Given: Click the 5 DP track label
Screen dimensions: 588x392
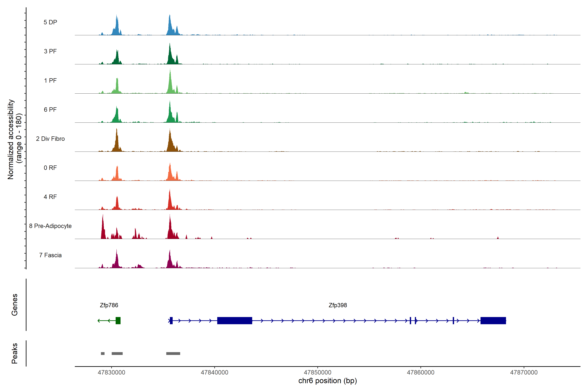Looking at the screenshot, I should 50,22.
